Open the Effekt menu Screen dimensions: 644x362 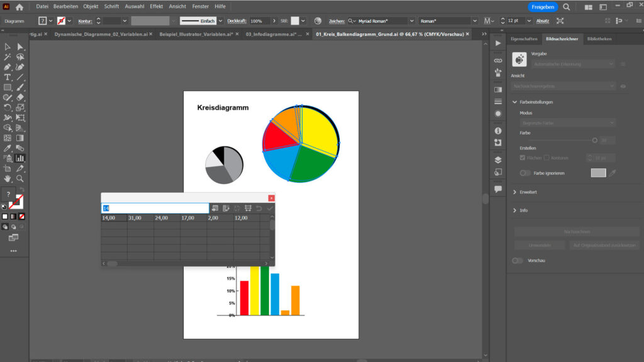[156, 6]
